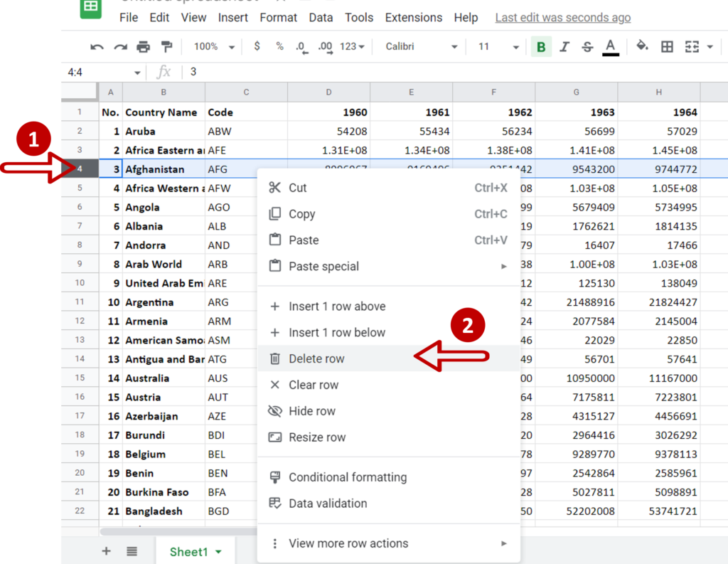
Task: Click the Last edit was seconds ago link
Action: click(x=562, y=17)
